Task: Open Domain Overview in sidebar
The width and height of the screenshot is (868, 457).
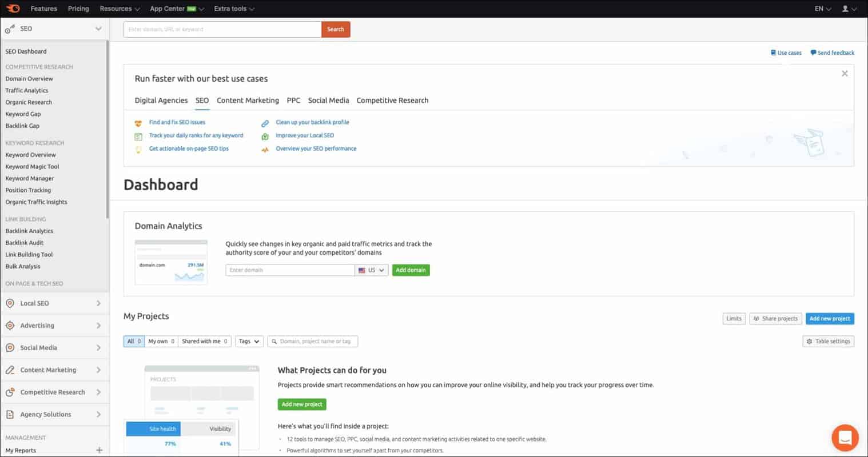Action: [x=29, y=79]
